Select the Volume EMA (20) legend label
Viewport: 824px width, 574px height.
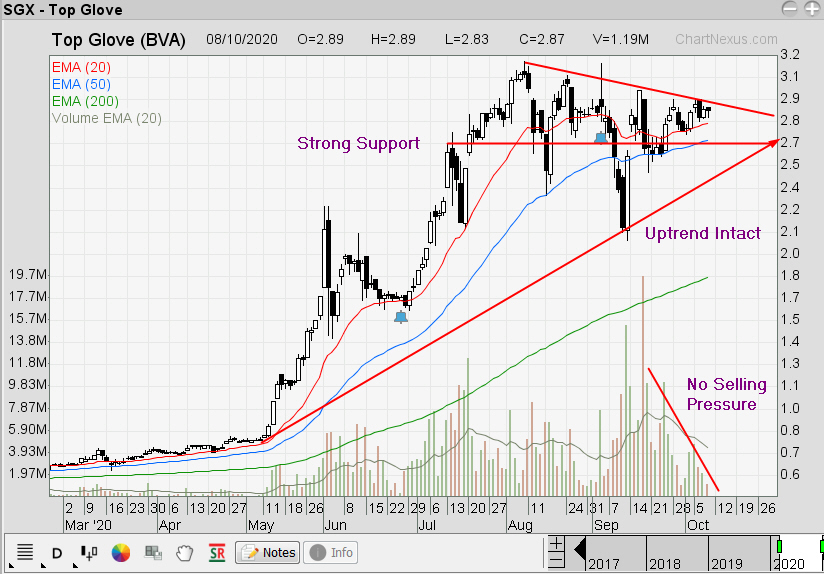pos(107,118)
